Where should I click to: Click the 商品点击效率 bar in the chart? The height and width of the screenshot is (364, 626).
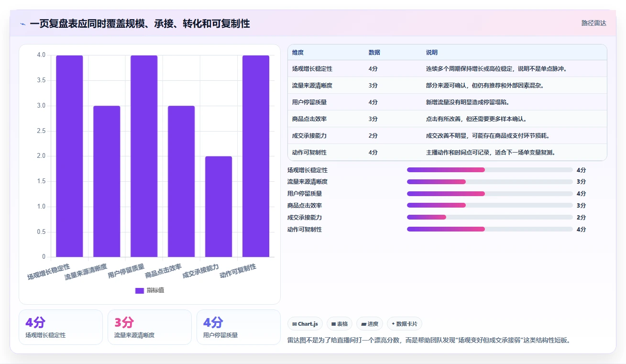click(181, 181)
